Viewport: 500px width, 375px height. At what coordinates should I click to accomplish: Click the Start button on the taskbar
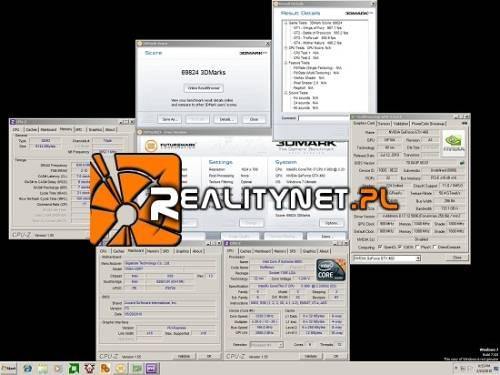pyautogui.click(x=8, y=368)
